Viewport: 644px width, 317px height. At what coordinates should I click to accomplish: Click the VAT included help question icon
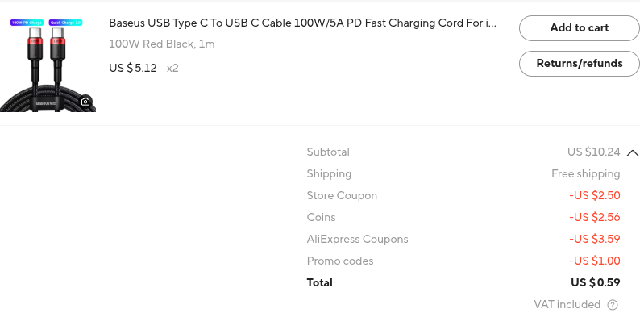[613, 305]
